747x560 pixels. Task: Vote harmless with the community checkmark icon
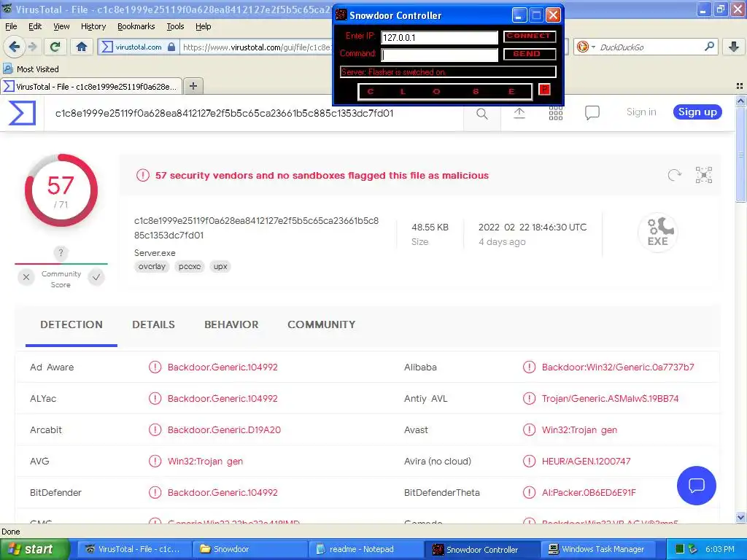pyautogui.click(x=96, y=277)
